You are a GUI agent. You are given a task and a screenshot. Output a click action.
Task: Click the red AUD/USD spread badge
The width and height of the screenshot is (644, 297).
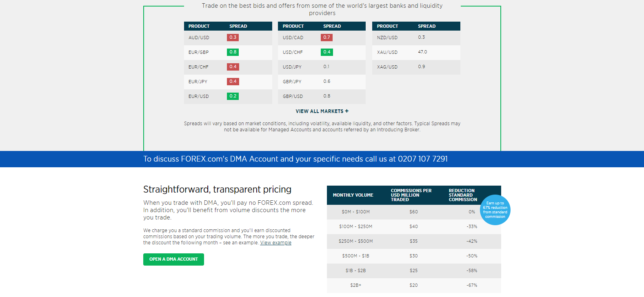(x=233, y=38)
